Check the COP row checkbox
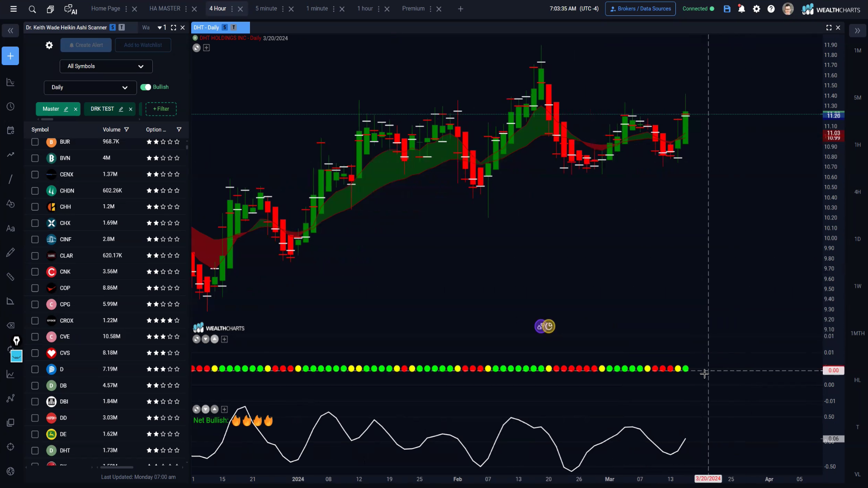Viewport: 868px width, 488px height. click(x=35, y=288)
